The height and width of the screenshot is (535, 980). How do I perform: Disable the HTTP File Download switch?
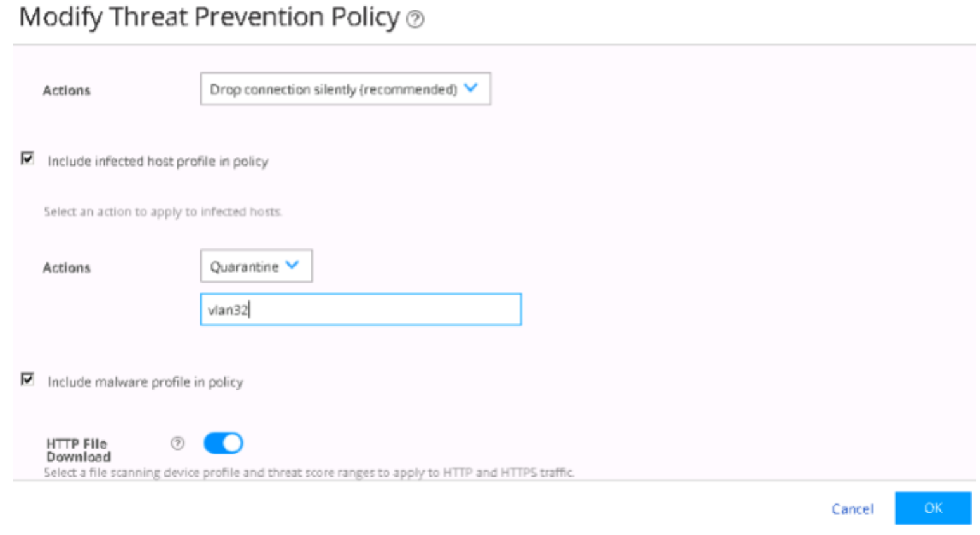tap(223, 443)
